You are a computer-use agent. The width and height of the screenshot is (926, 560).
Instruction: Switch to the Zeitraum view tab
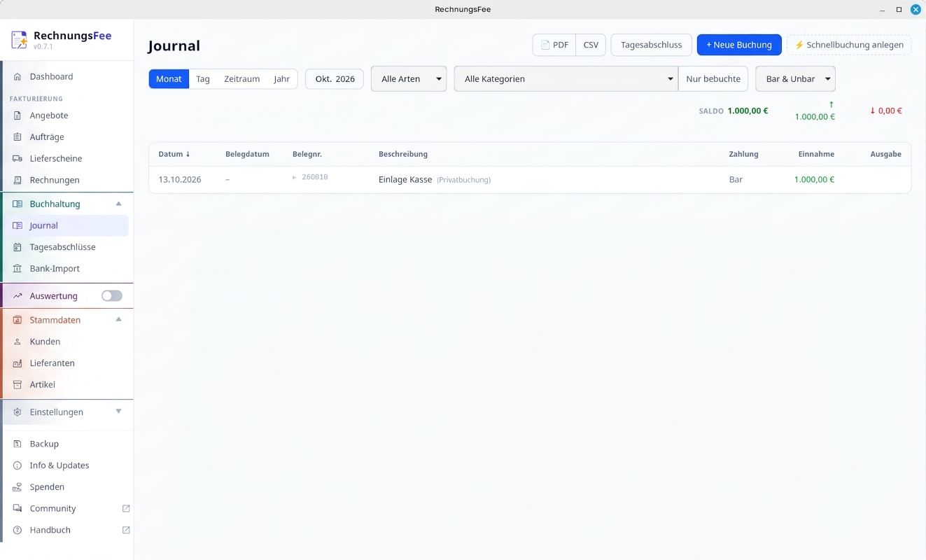click(x=242, y=79)
